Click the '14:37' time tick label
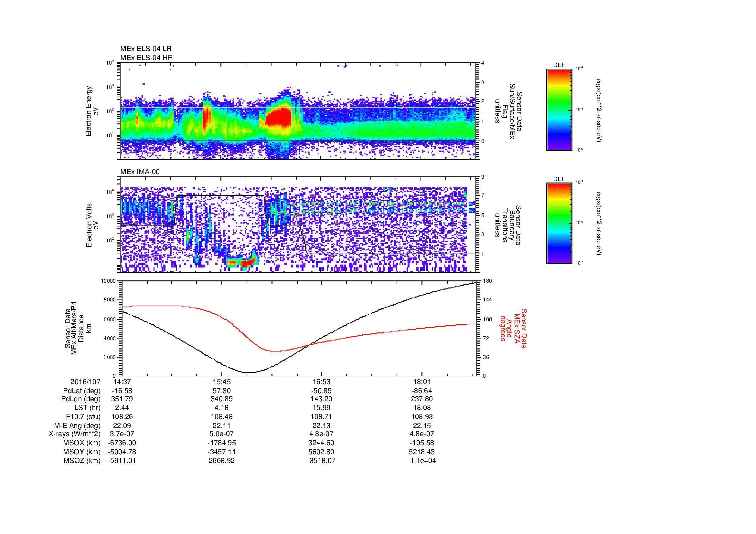756x534 pixels. point(122,382)
